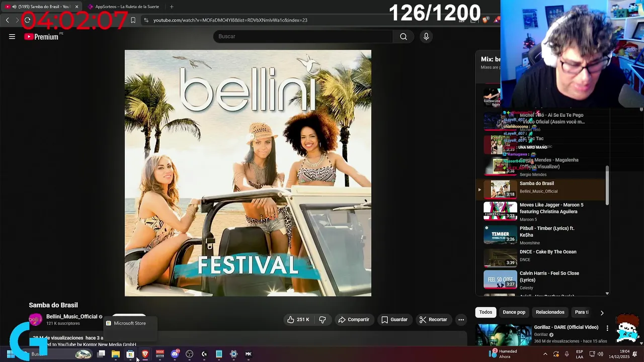This screenshot has width=644, height=362.
Task: Click the mix playlist scrollbar
Action: (607, 185)
